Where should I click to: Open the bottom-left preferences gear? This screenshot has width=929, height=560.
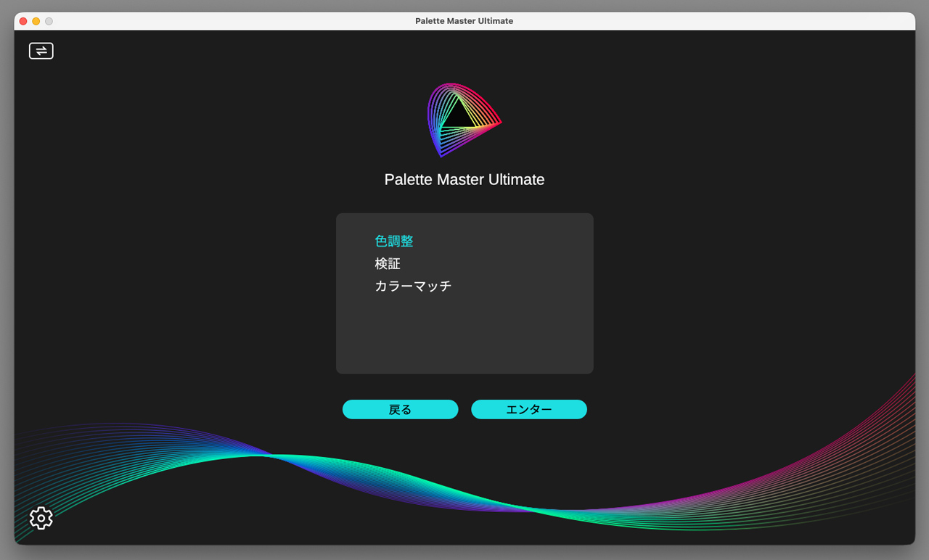coord(41,518)
